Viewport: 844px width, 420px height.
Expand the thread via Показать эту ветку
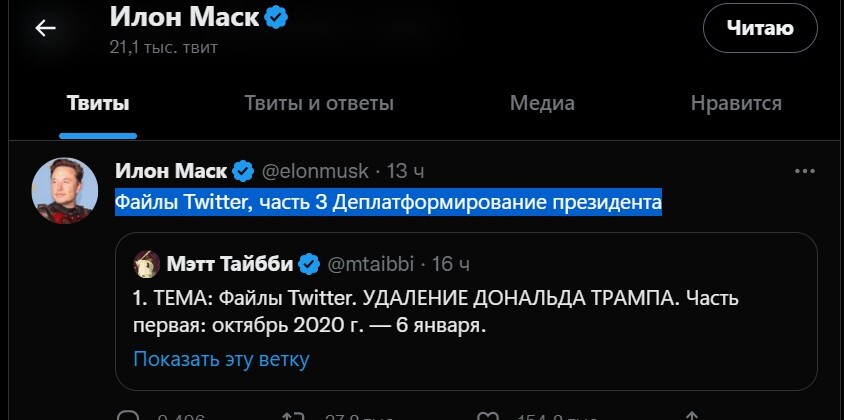tap(222, 359)
